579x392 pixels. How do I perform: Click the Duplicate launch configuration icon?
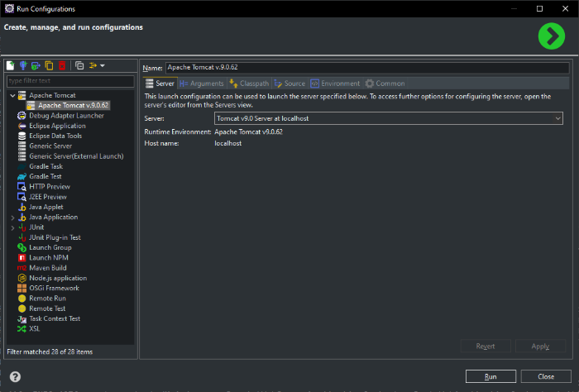pyautogui.click(x=49, y=65)
